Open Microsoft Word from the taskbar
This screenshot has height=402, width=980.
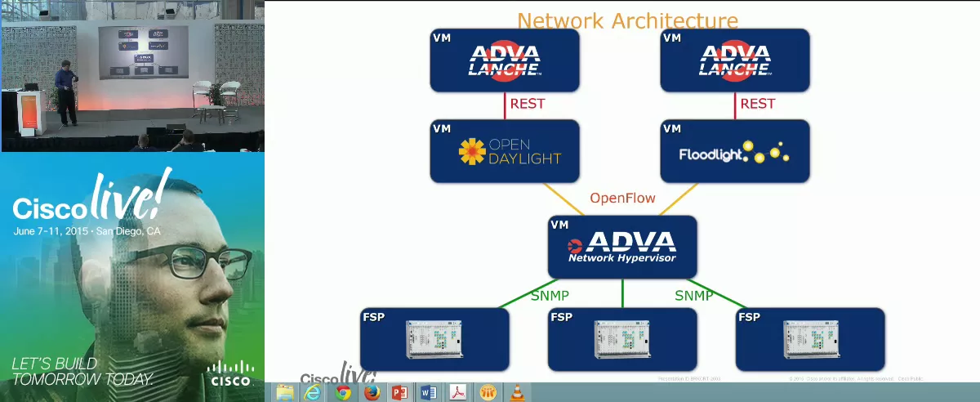click(x=429, y=392)
